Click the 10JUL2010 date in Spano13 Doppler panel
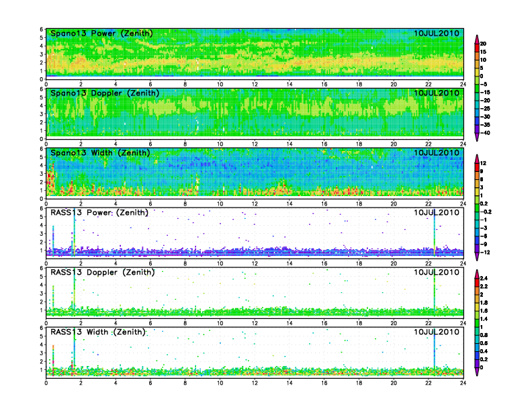This screenshot has width=532, height=411. coord(437,93)
